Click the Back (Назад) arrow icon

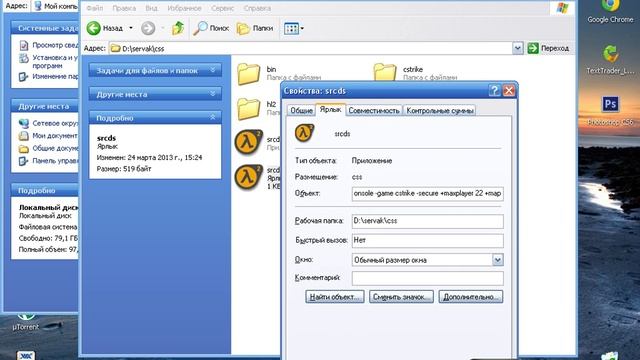click(x=93, y=28)
